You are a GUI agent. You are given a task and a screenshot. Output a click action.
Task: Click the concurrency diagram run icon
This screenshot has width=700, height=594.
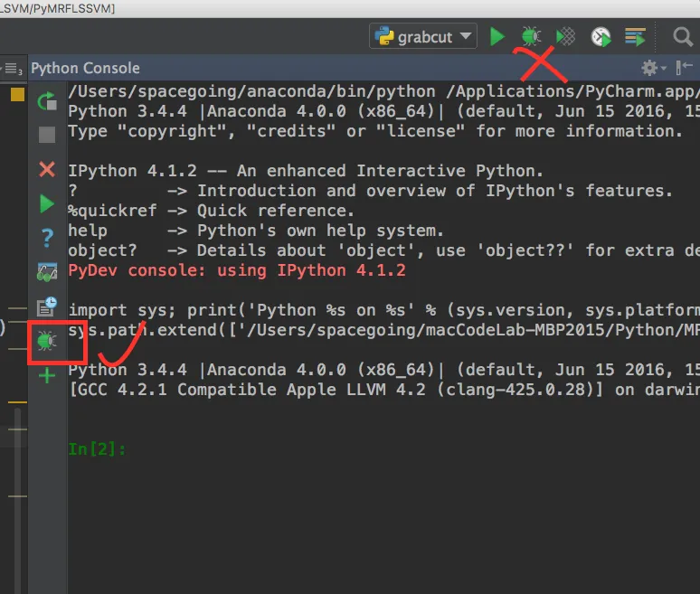(635, 37)
